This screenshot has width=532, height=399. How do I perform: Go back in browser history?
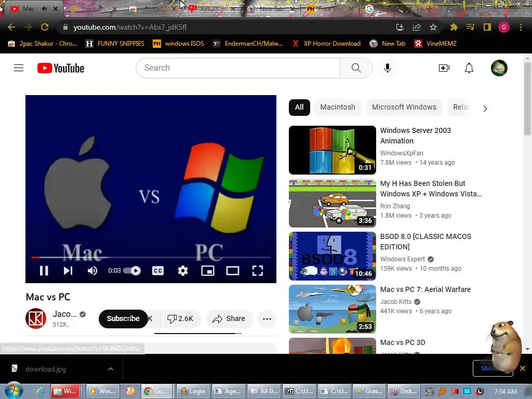11,27
